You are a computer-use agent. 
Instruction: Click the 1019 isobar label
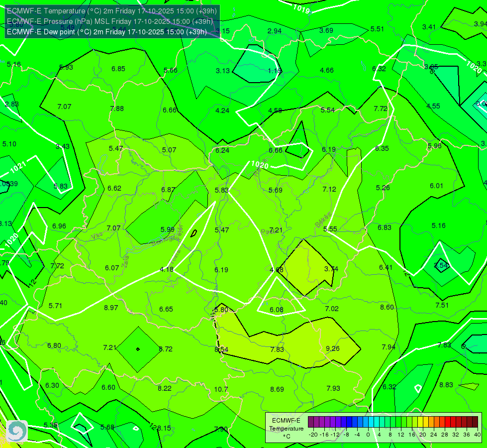pyautogui.click(x=301, y=9)
